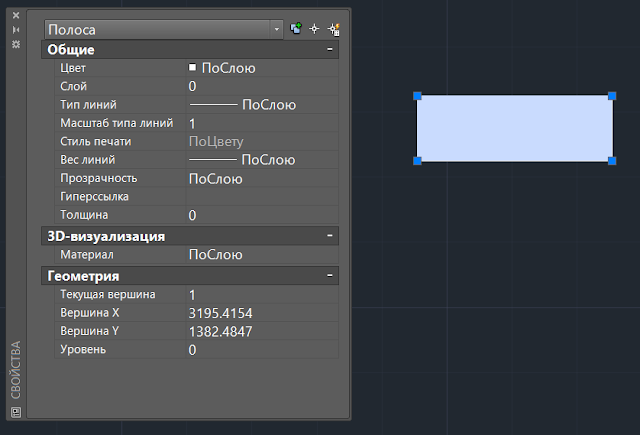Click the empty Гиперссылка field

[x=262, y=197]
